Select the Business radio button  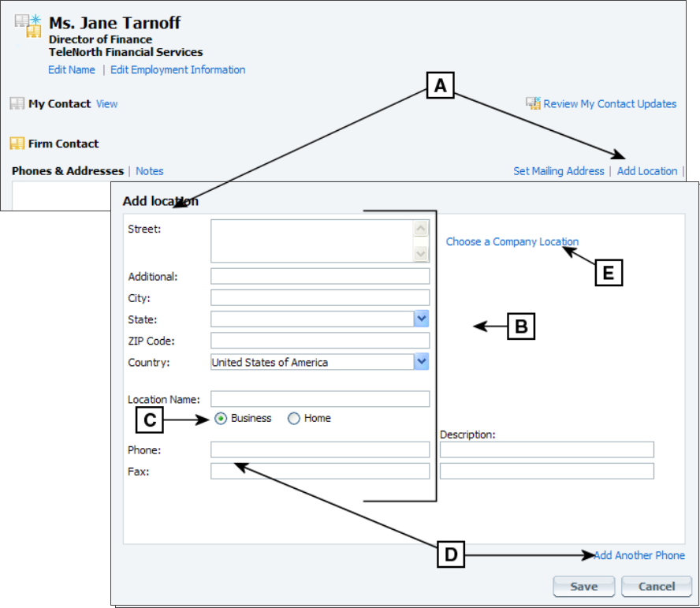[221, 419]
